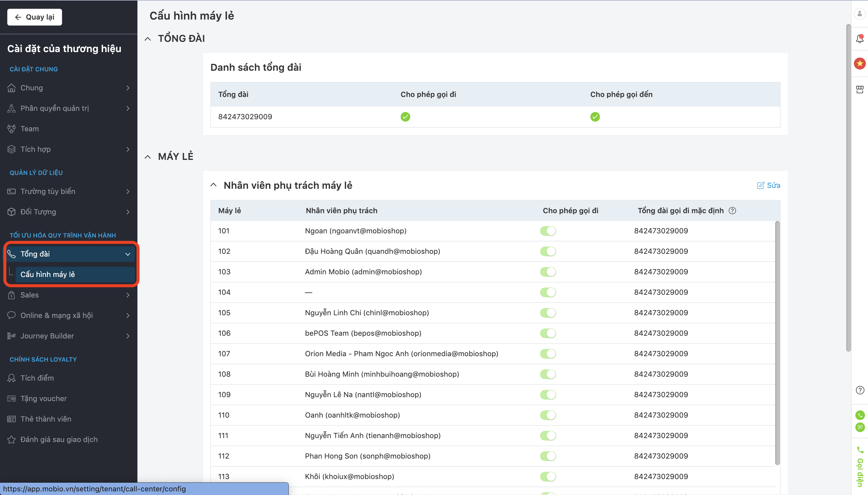Click the help question mark icon in right bar

(x=860, y=390)
